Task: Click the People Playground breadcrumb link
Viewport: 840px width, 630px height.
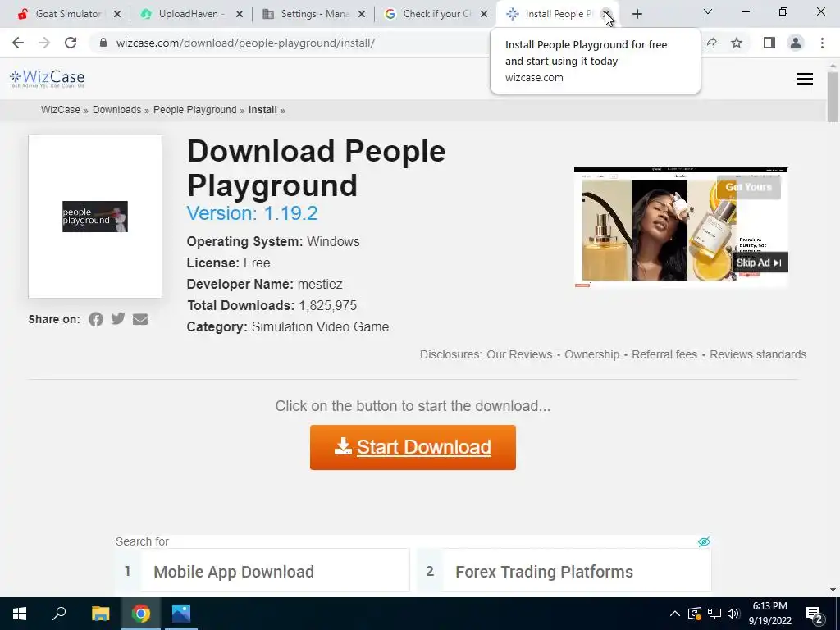Action: click(x=195, y=110)
